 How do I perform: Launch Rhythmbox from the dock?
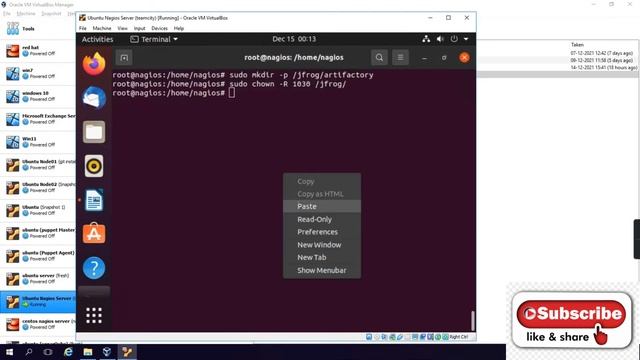[94, 166]
